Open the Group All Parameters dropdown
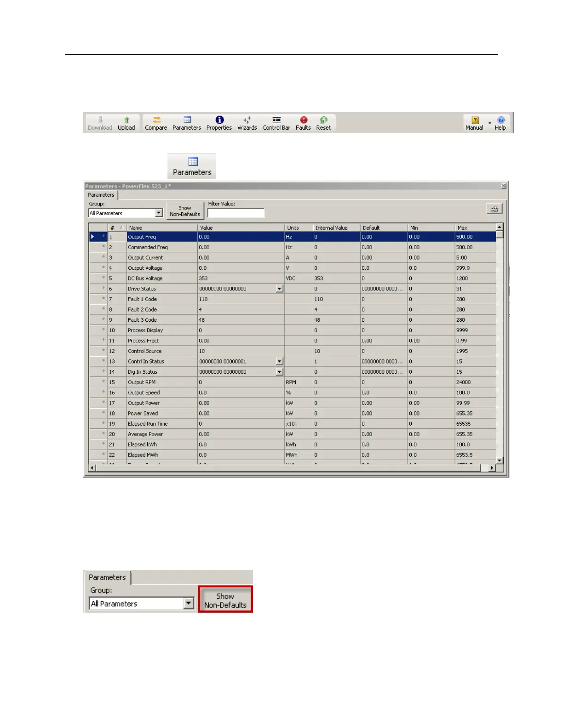The height and width of the screenshot is (728, 563). coord(159,213)
